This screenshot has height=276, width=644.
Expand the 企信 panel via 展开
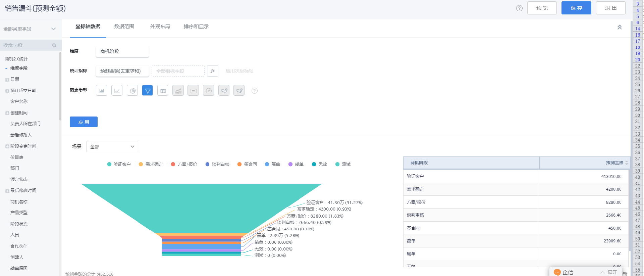coord(609,272)
